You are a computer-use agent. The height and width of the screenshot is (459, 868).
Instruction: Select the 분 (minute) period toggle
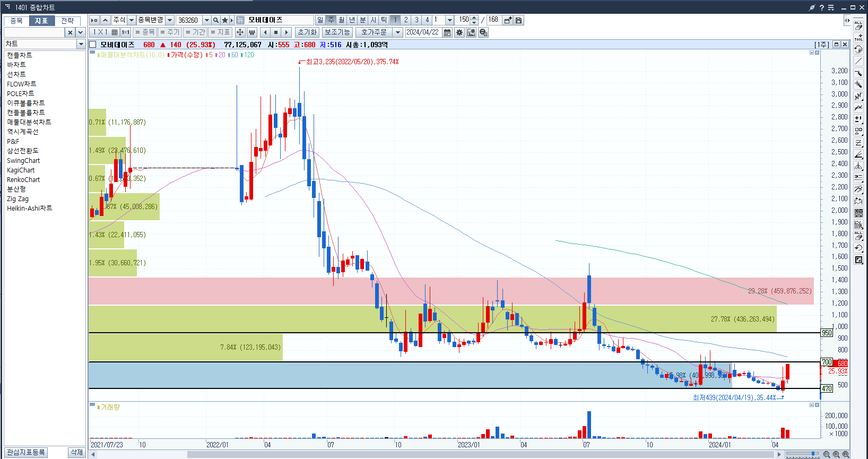363,20
